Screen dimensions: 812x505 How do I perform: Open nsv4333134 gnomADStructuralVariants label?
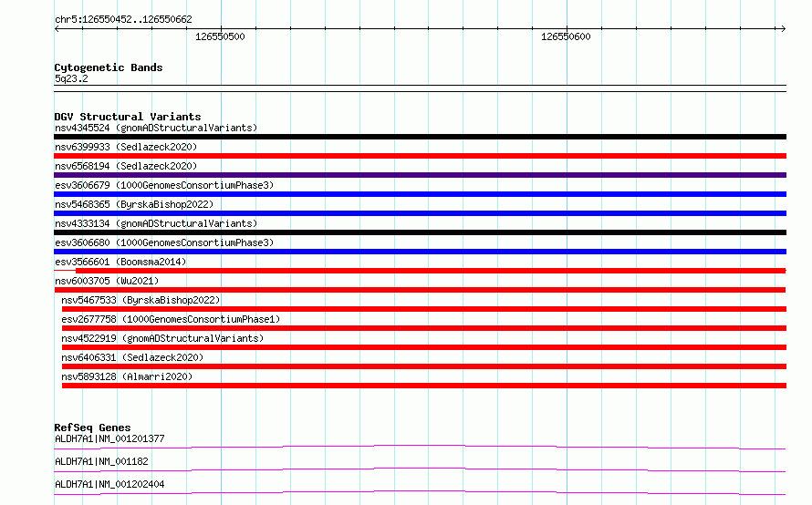[156, 223]
